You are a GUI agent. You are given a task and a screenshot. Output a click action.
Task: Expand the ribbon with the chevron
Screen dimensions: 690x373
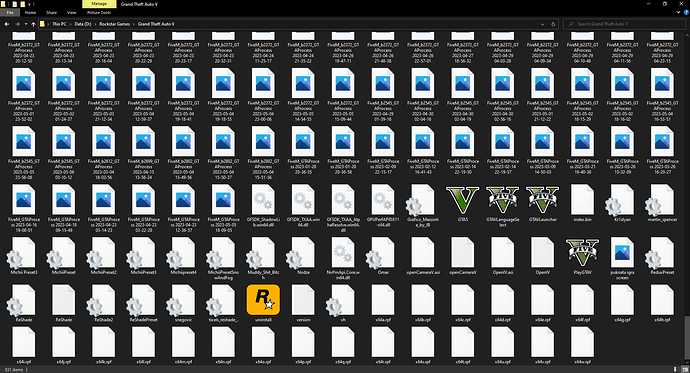[x=679, y=12]
